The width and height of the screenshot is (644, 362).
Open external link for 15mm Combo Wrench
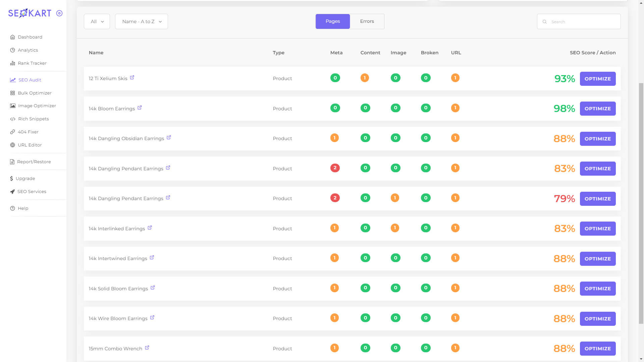pos(147,348)
